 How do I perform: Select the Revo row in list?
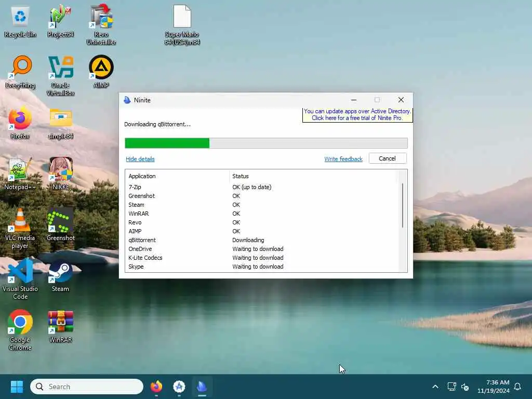click(x=261, y=222)
